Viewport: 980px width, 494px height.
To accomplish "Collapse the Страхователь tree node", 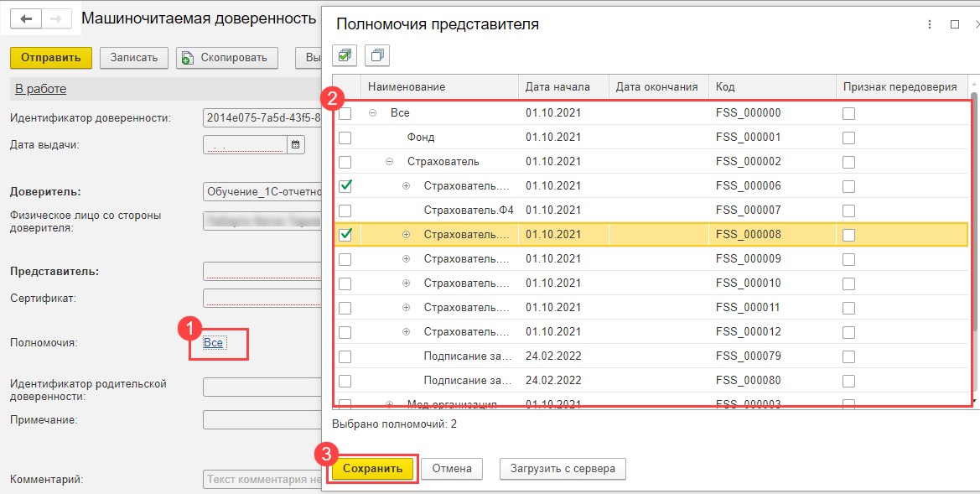I will coord(390,162).
